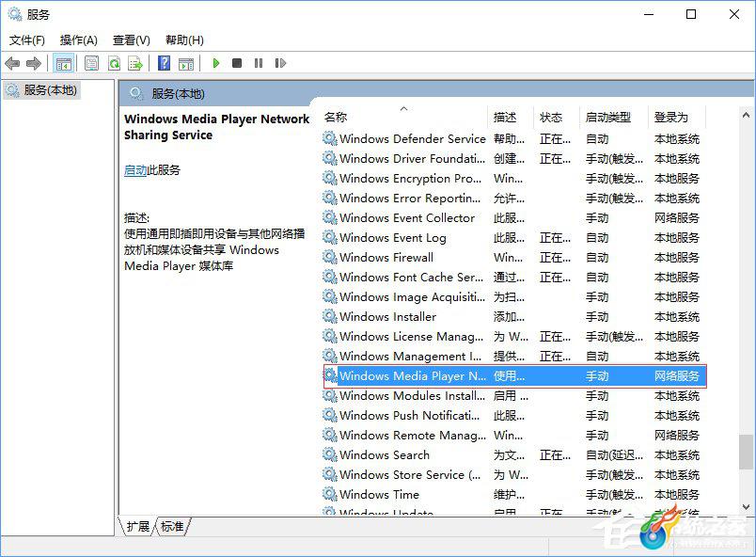756x557 pixels.
Task: Select the Windows Time row
Action: click(x=514, y=495)
